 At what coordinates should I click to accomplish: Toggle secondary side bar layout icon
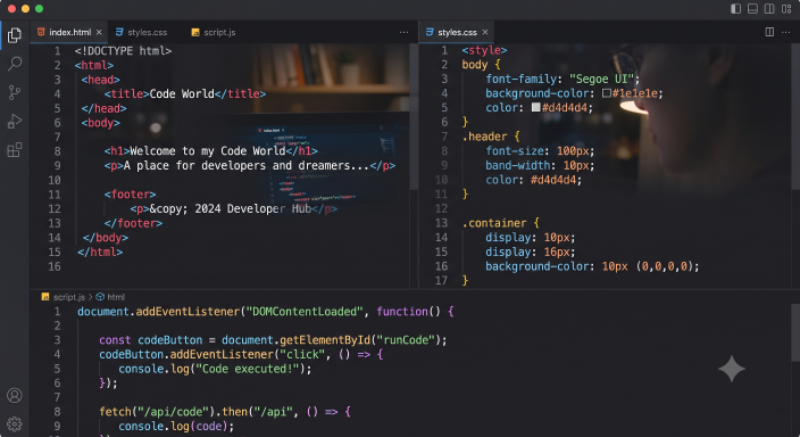pyautogui.click(x=769, y=9)
